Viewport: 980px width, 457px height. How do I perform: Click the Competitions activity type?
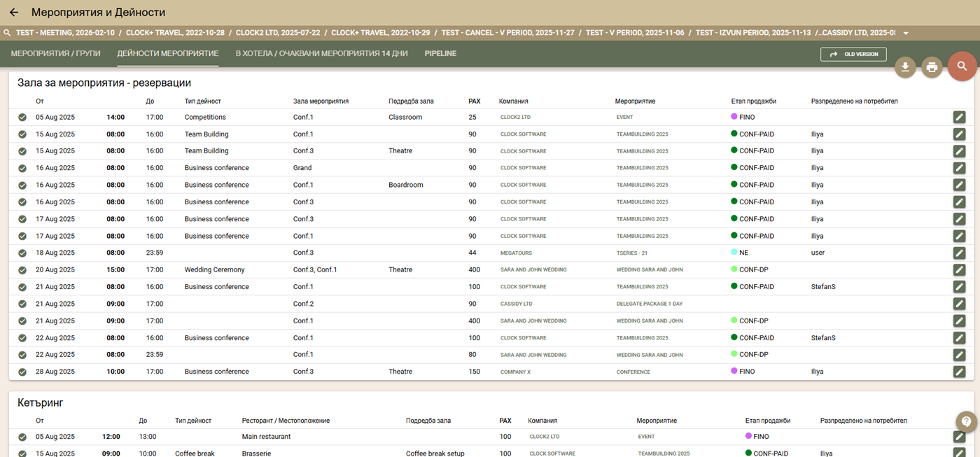tap(205, 117)
